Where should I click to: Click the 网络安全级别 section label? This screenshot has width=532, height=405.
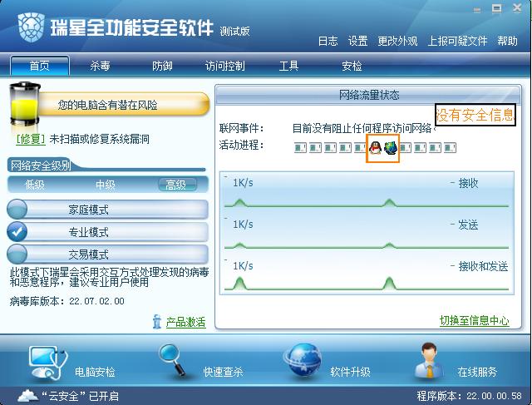click(41, 165)
